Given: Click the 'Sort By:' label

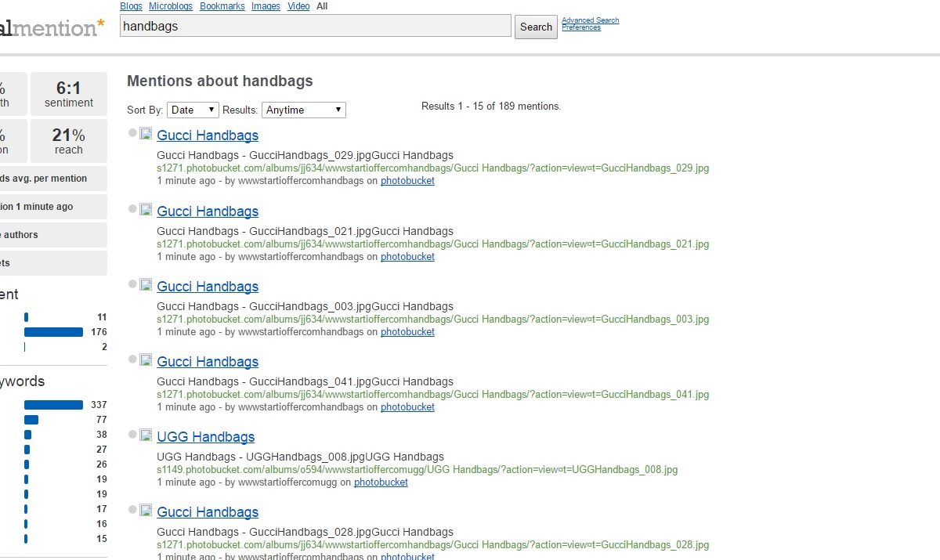Looking at the screenshot, I should point(145,110).
